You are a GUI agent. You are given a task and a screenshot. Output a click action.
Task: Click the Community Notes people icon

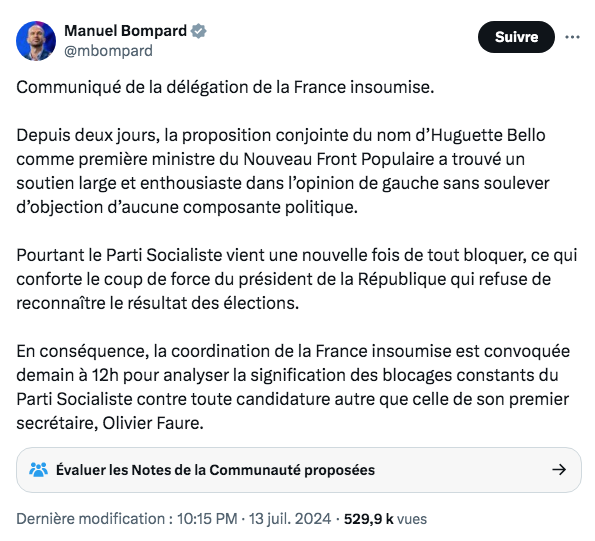click(x=38, y=470)
